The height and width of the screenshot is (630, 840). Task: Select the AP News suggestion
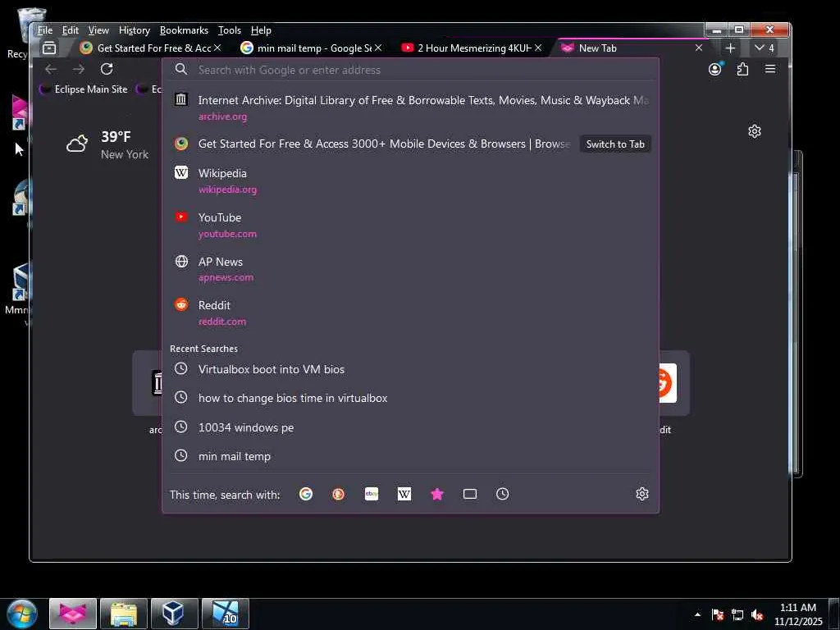411,269
